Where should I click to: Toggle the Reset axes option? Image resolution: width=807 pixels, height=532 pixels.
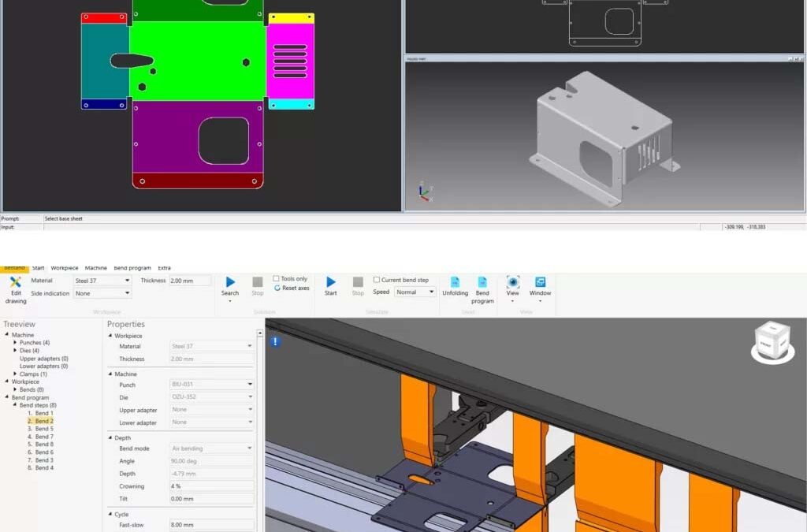click(x=277, y=288)
